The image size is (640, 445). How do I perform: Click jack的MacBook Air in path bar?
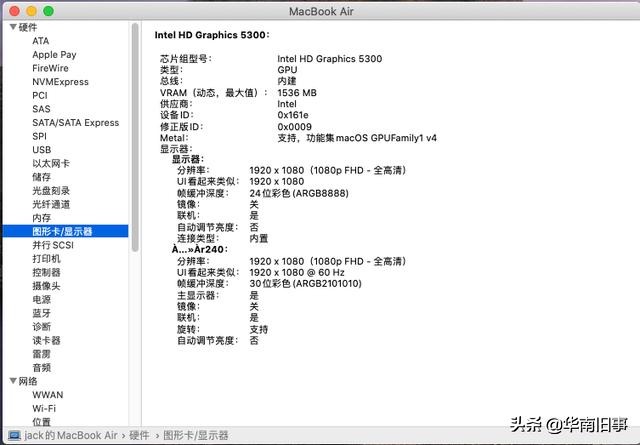pos(71,435)
